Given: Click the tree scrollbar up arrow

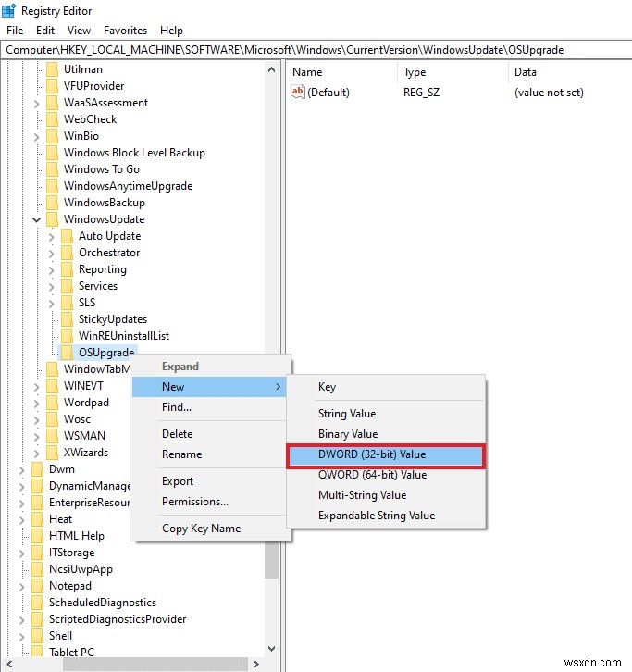Looking at the screenshot, I should tap(271, 69).
